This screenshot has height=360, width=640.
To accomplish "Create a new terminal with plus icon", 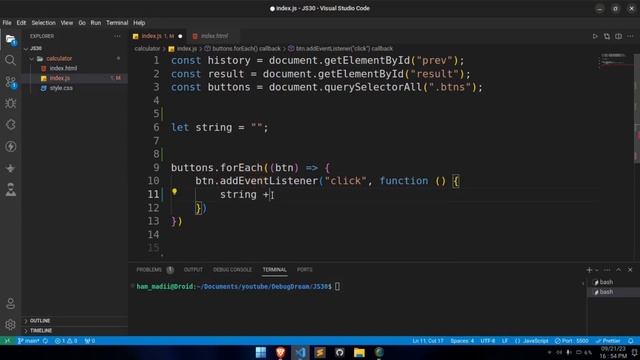I will click(589, 270).
